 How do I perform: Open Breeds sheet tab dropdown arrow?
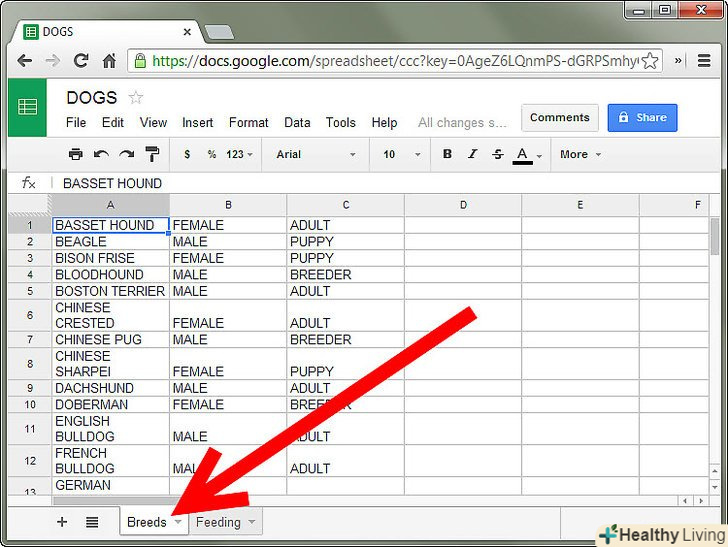[x=178, y=522]
